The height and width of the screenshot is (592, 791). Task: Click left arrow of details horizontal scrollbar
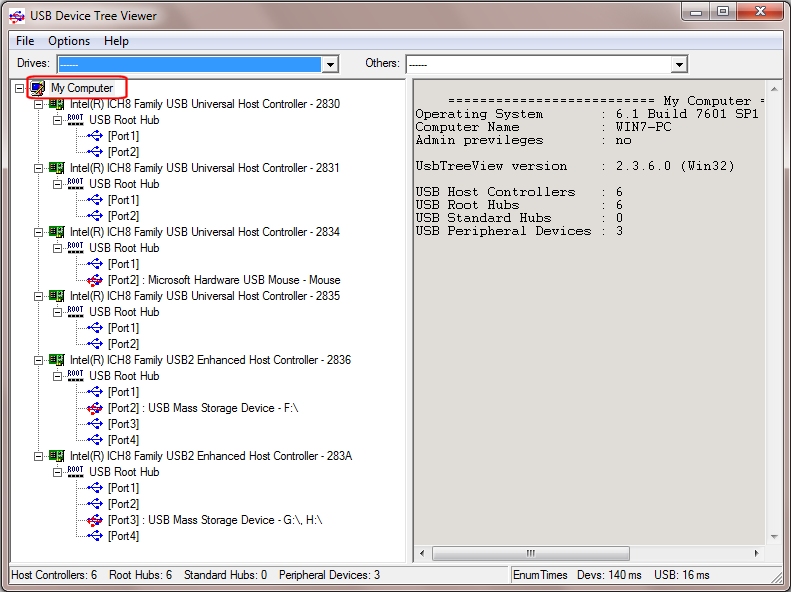422,554
